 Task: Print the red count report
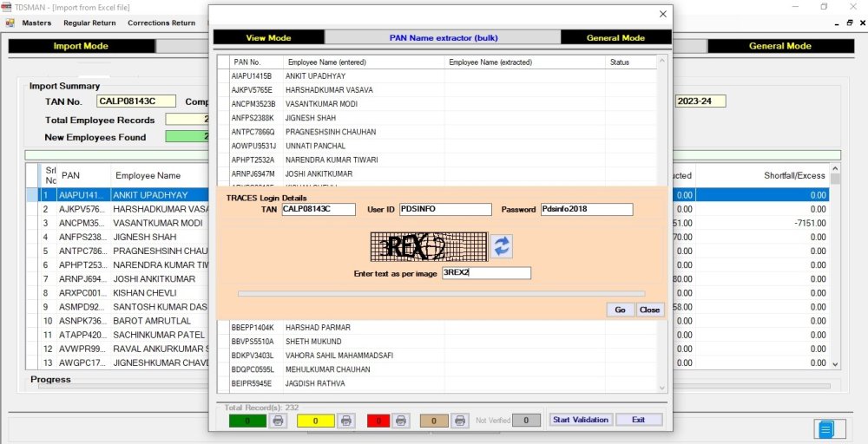[401, 421]
